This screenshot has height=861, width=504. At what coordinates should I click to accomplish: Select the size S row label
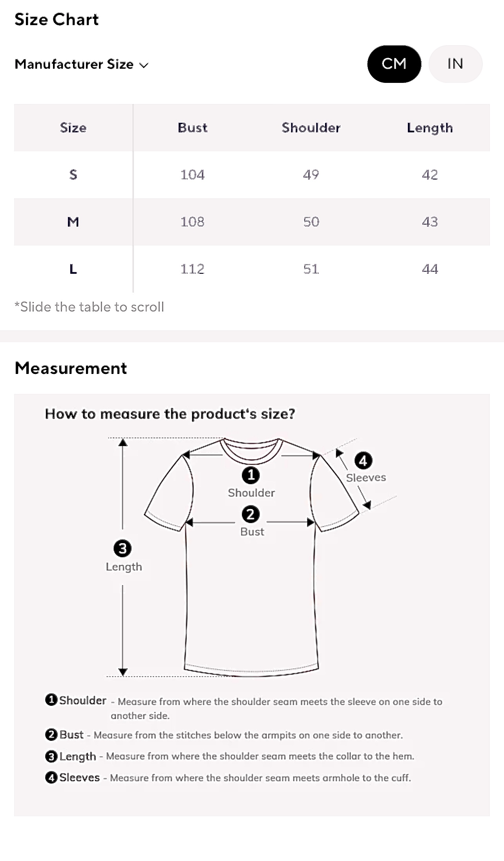(73, 174)
